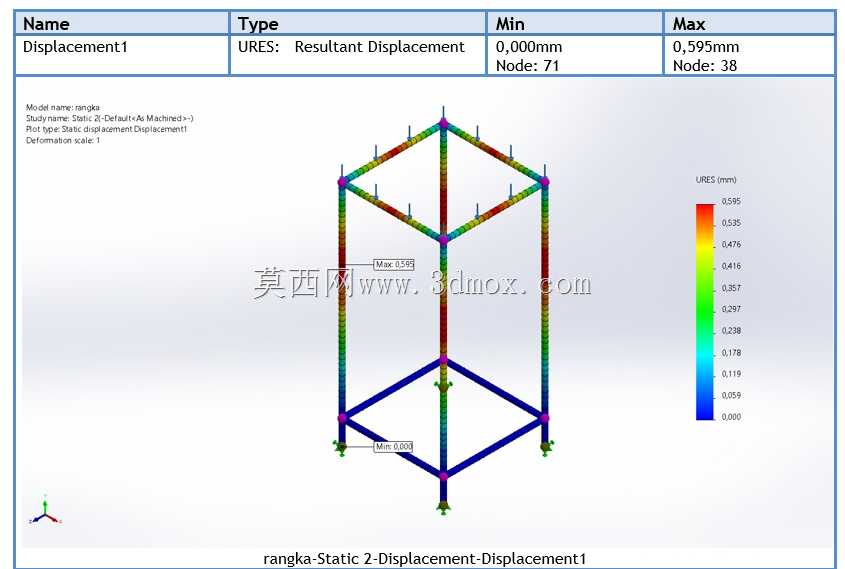Click legend value 0,535

[731, 223]
